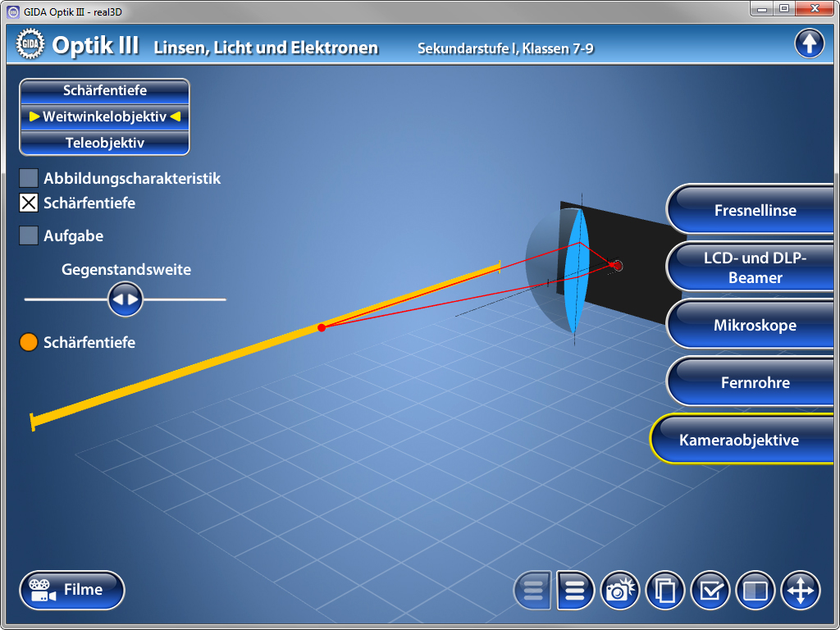Open the Fresnellinse section
The image size is (840, 630).
pyautogui.click(x=755, y=210)
